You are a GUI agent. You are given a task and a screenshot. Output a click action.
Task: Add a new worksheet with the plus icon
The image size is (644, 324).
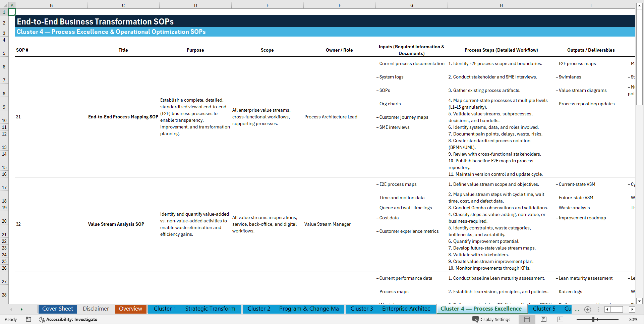[587, 309]
